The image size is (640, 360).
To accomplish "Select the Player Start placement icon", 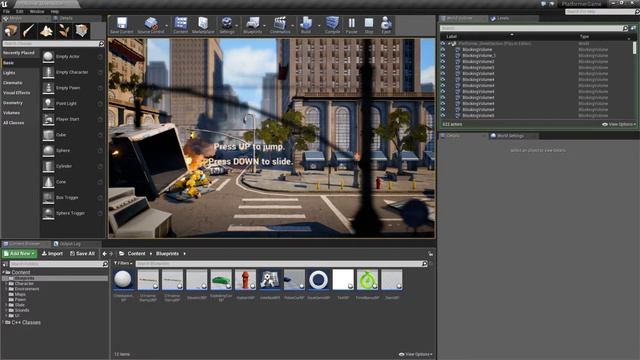I will 48,119.
